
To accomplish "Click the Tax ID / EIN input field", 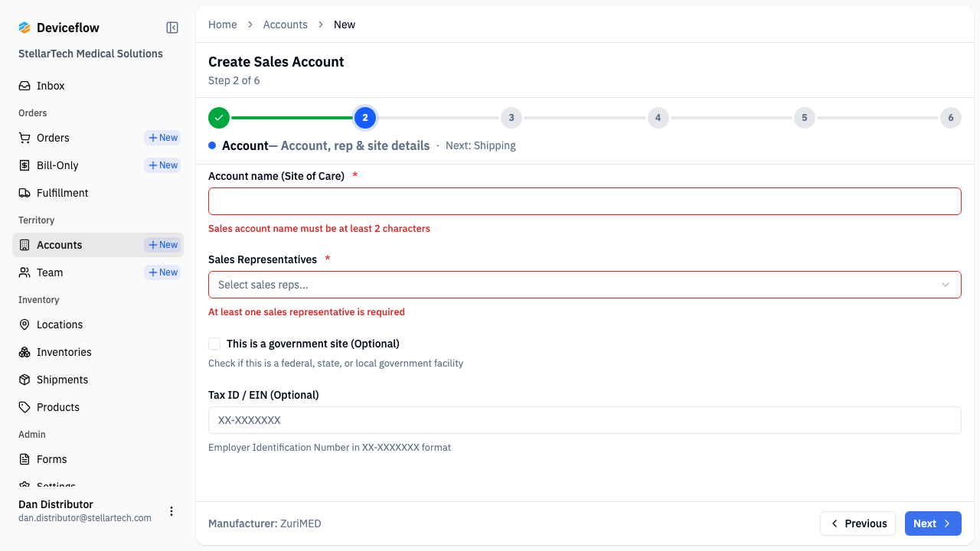I will point(585,420).
